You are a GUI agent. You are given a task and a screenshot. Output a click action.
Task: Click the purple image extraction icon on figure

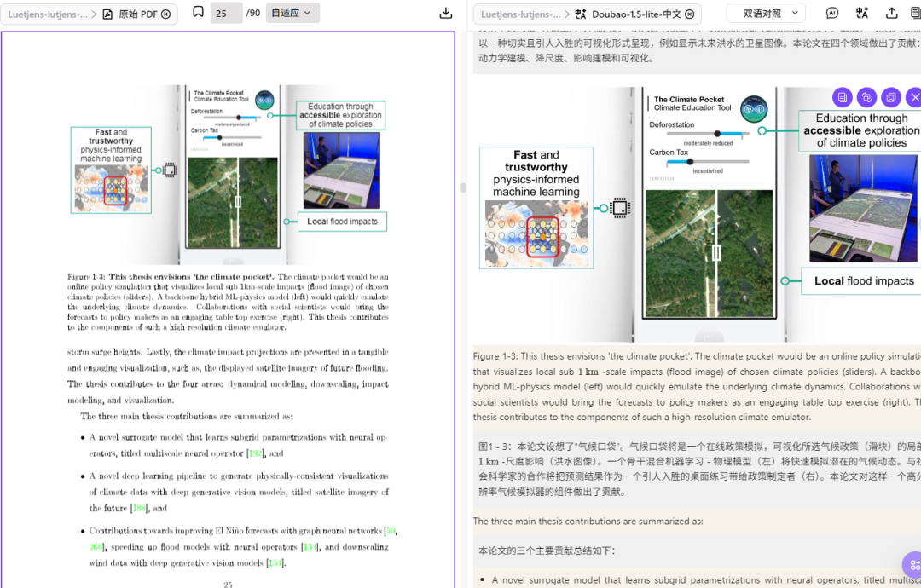(x=890, y=97)
